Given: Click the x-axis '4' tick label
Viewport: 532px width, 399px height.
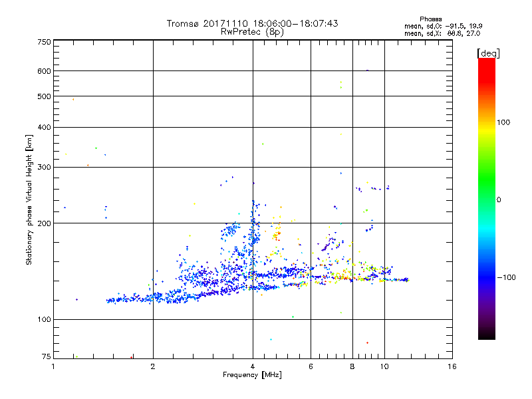Looking at the screenshot, I should tap(253, 366).
